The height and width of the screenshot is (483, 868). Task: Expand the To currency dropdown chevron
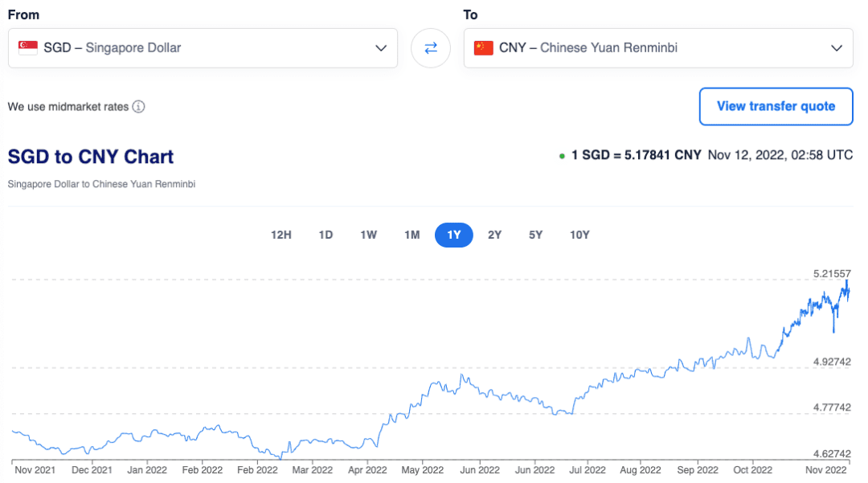(x=837, y=48)
